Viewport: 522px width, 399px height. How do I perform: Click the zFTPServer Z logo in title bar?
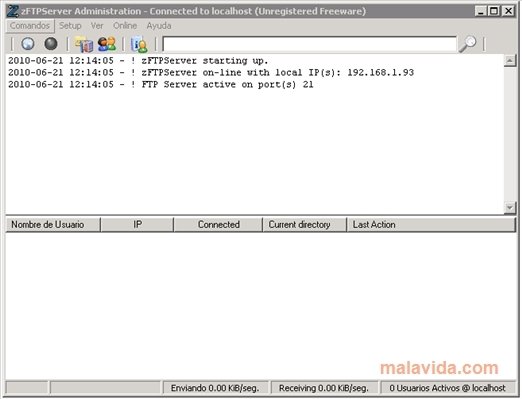click(x=13, y=11)
